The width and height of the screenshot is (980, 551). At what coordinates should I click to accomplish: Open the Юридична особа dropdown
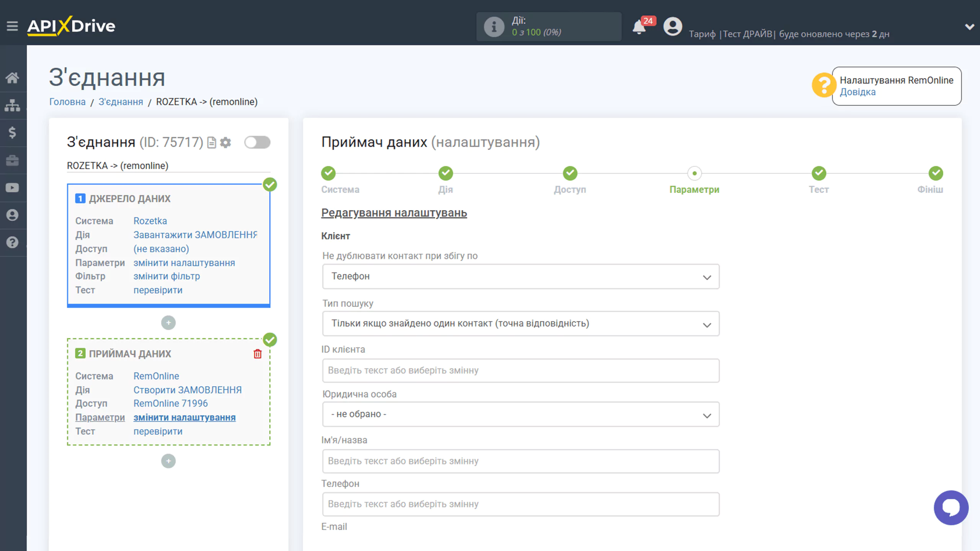click(521, 414)
